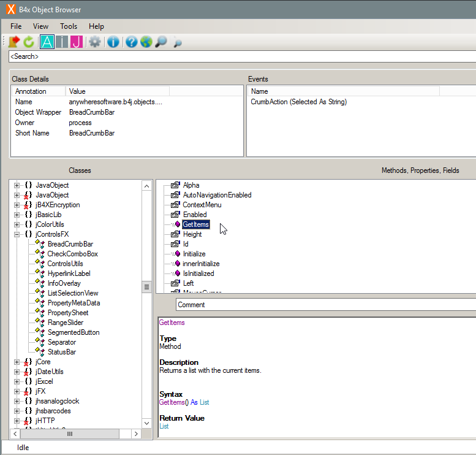Click the blue info icon
This screenshot has height=455, width=476.
click(113, 42)
